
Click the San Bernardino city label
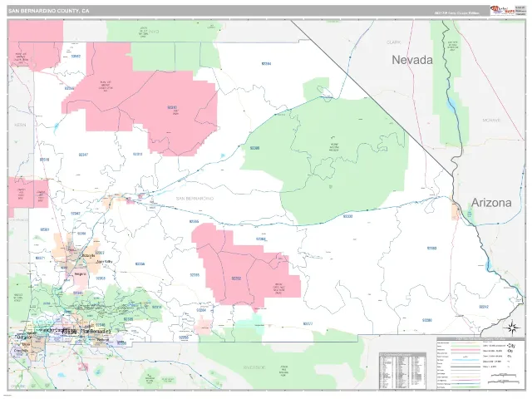tap(97, 331)
